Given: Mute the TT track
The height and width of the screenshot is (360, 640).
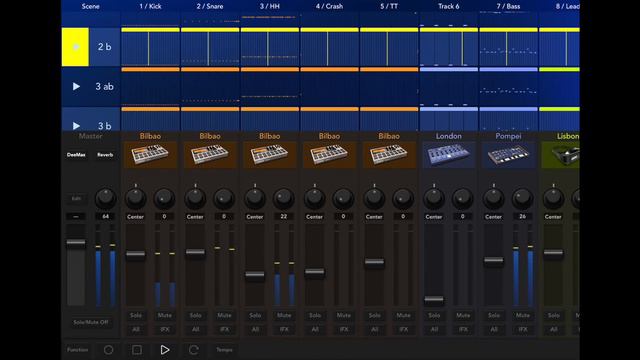Looking at the screenshot, I should tap(403, 316).
